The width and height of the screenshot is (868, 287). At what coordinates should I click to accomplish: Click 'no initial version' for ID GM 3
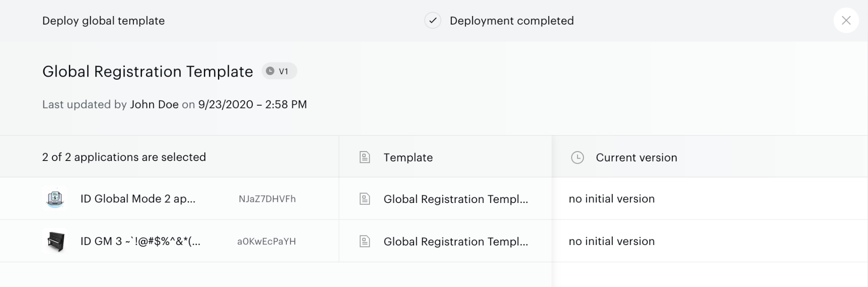[x=611, y=241]
